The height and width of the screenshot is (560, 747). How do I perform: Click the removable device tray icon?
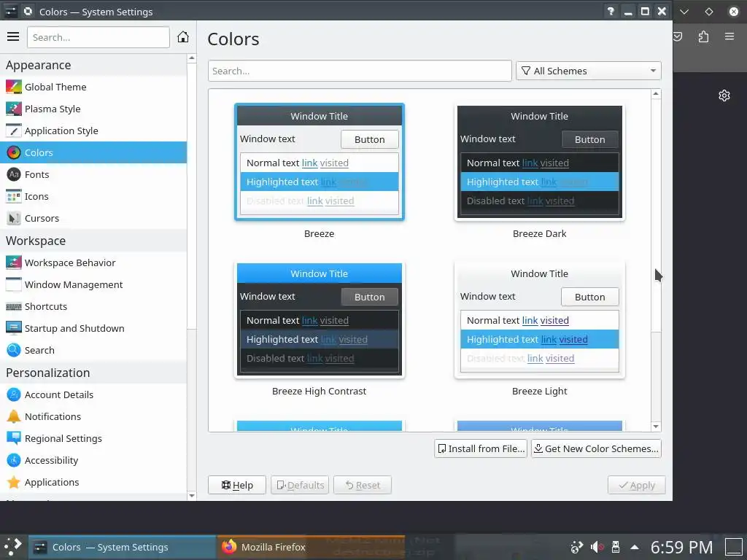(x=616, y=547)
